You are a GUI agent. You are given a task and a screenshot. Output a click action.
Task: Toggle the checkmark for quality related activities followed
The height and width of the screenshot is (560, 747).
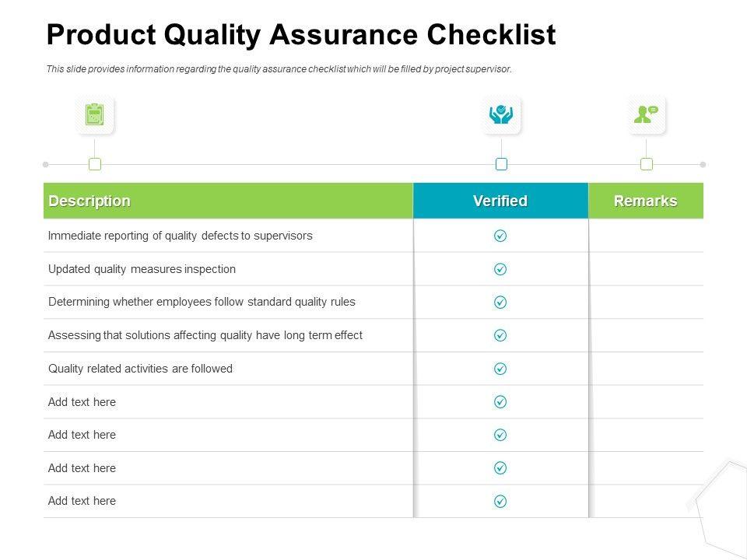pos(500,369)
